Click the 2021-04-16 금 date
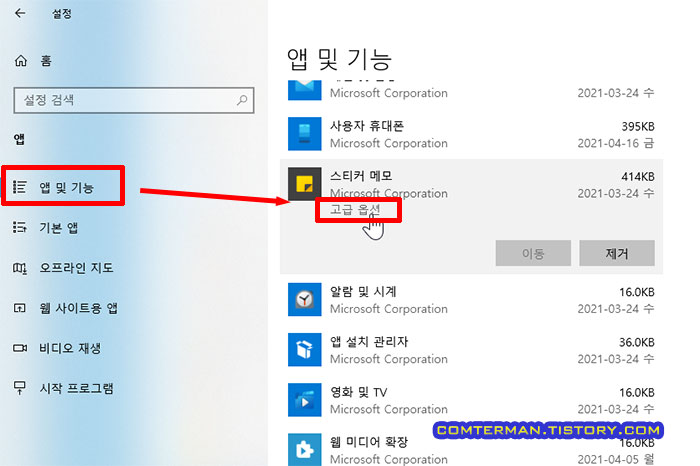This screenshot has height=466, width=700. (x=616, y=143)
